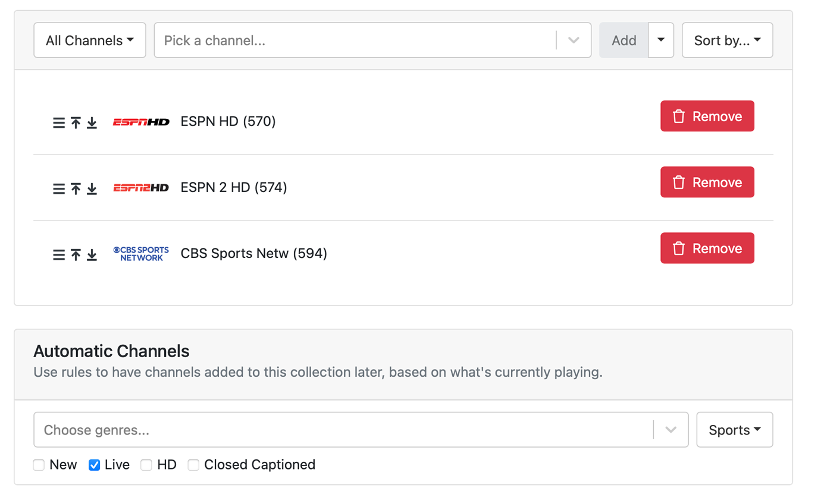Click the drag handle icon beside CBS Sports Netw
This screenshot has height=504, width=821.
click(58, 254)
